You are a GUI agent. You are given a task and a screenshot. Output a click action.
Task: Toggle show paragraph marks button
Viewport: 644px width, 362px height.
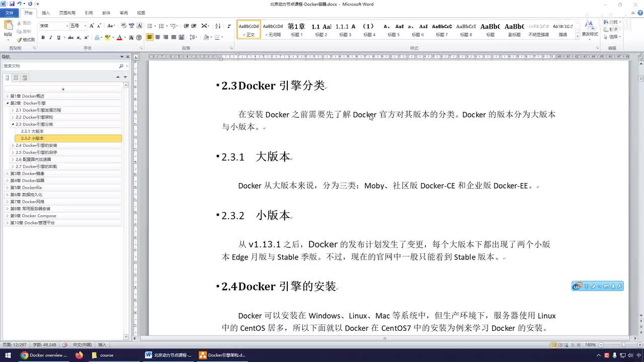tap(229, 26)
